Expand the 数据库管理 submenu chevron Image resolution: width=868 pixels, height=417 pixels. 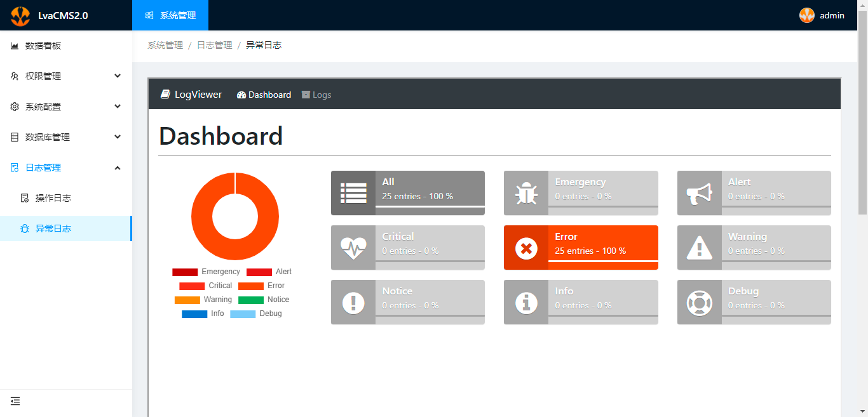(x=118, y=137)
